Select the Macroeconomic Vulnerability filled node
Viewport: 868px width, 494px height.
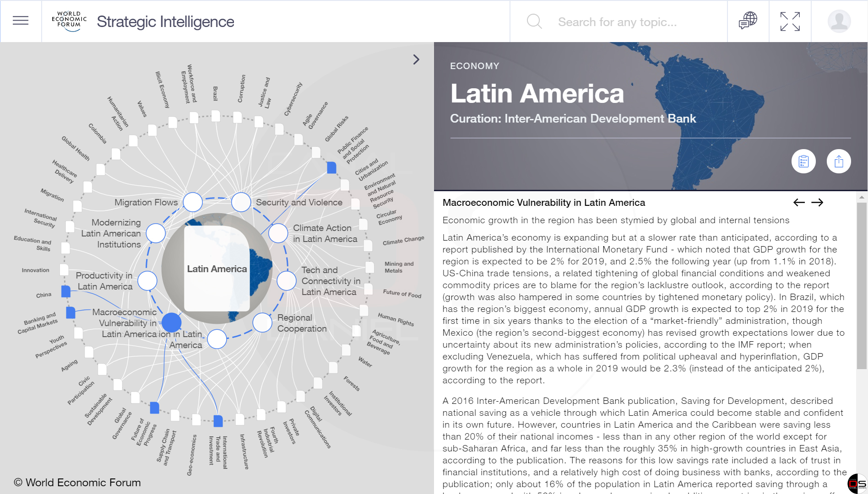pyautogui.click(x=172, y=322)
